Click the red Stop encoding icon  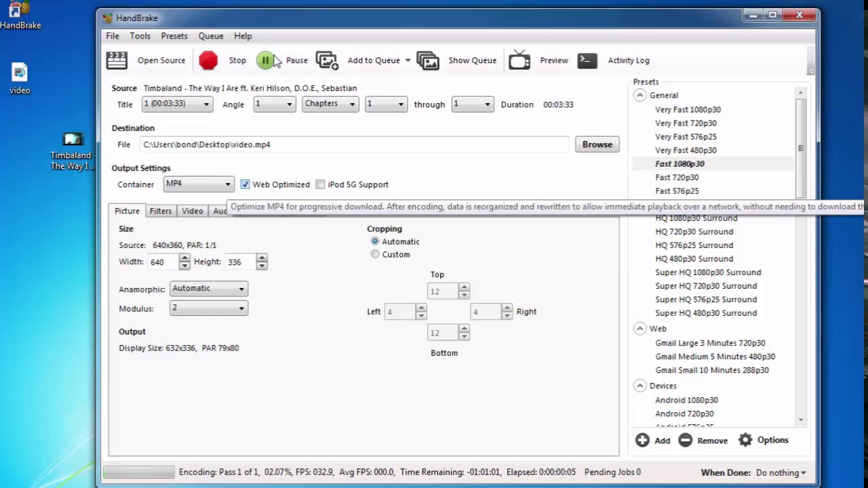coord(208,60)
